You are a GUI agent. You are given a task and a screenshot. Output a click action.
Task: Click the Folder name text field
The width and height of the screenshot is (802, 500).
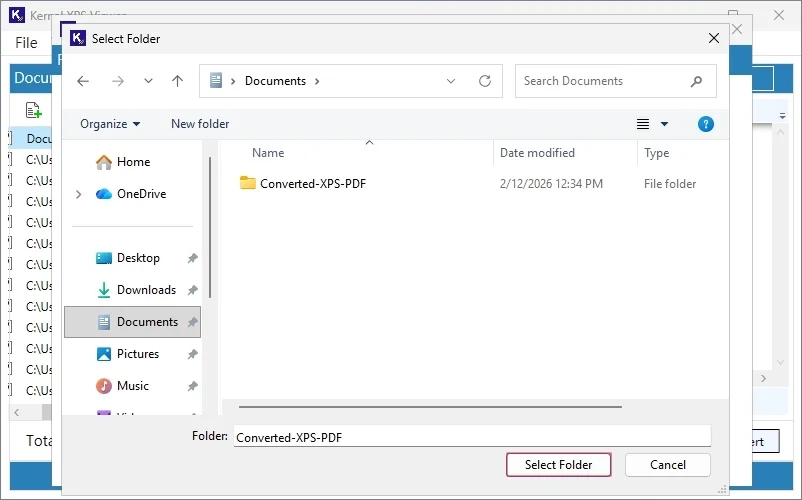point(471,437)
